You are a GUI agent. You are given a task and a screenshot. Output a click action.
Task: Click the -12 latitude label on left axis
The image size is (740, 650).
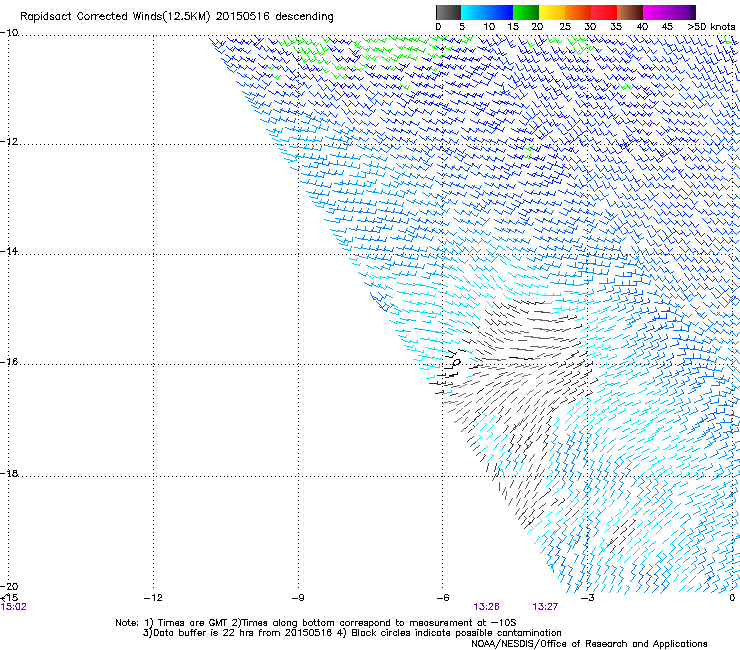9,142
